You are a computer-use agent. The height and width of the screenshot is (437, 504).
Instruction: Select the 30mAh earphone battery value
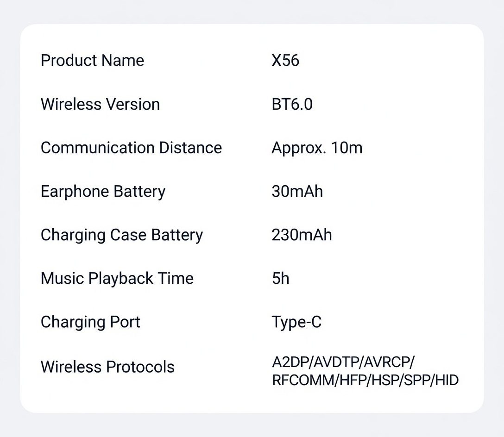pyautogui.click(x=297, y=191)
